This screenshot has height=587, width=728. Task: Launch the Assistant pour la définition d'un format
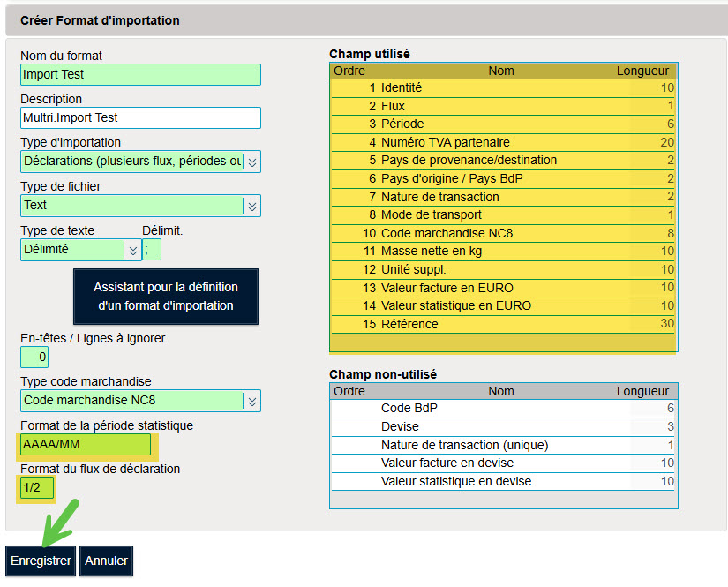click(x=166, y=297)
